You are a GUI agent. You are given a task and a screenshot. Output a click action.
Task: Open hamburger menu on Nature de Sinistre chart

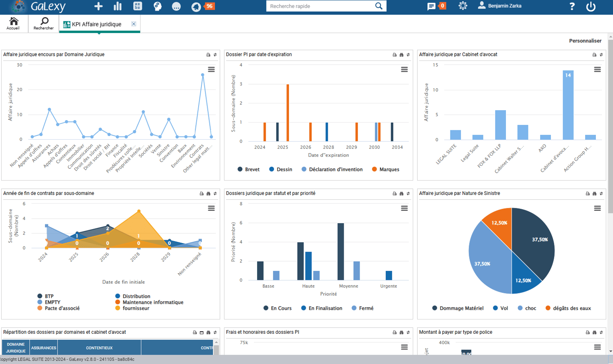[x=597, y=208]
